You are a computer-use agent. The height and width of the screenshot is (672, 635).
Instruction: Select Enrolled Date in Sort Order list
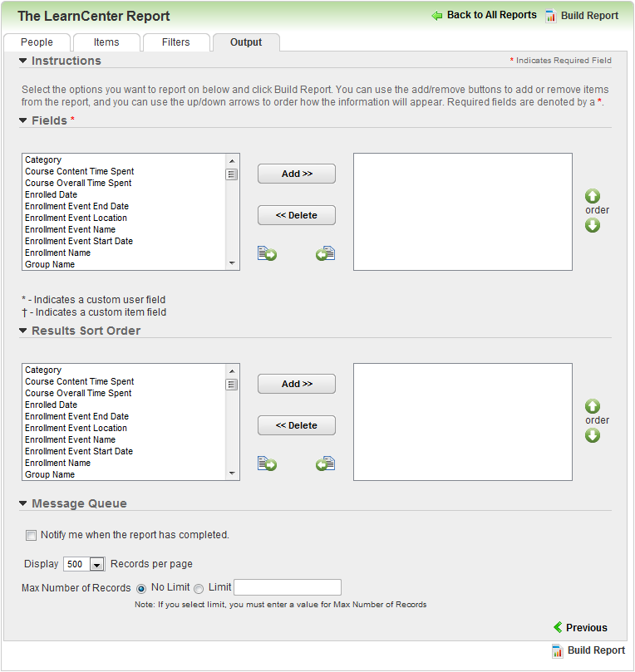pyautogui.click(x=124, y=405)
